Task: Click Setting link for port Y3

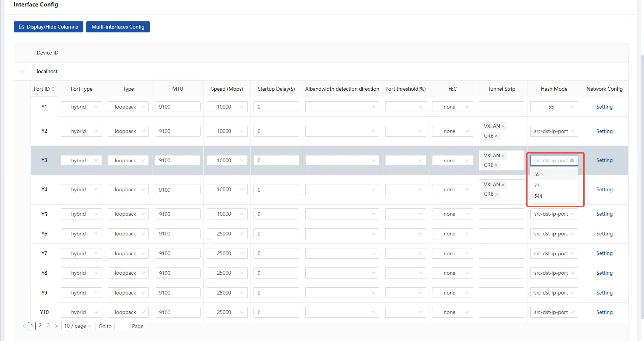Action: click(604, 160)
